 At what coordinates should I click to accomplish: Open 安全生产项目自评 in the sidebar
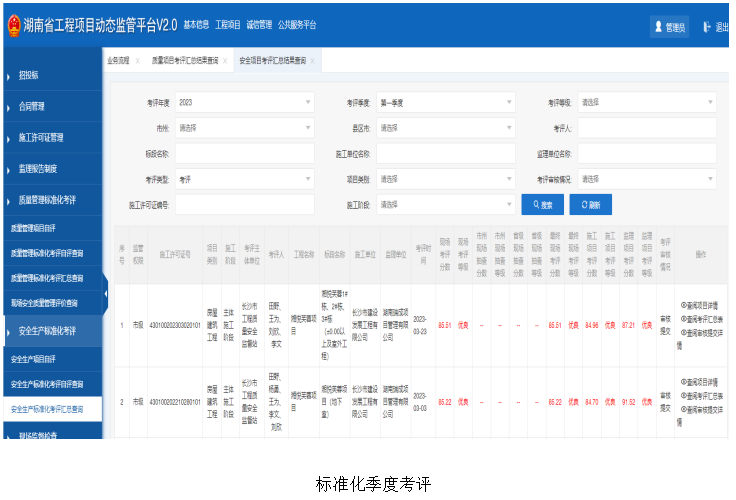53,359
